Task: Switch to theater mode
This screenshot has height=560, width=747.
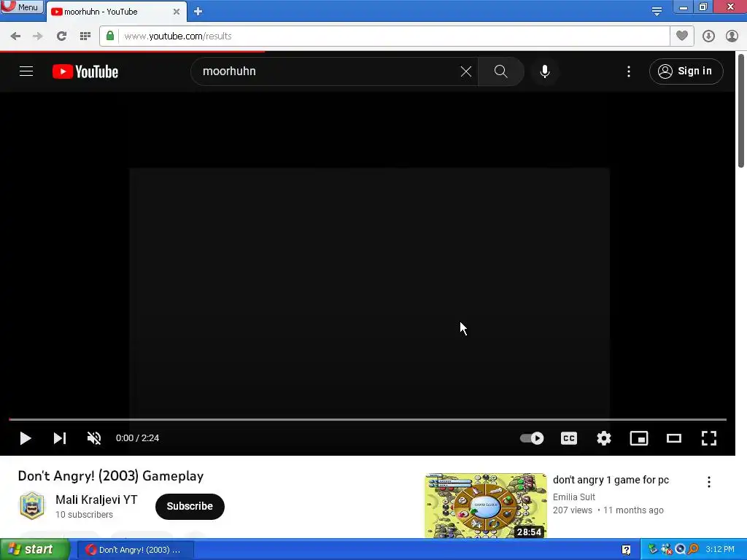Action: pos(673,438)
